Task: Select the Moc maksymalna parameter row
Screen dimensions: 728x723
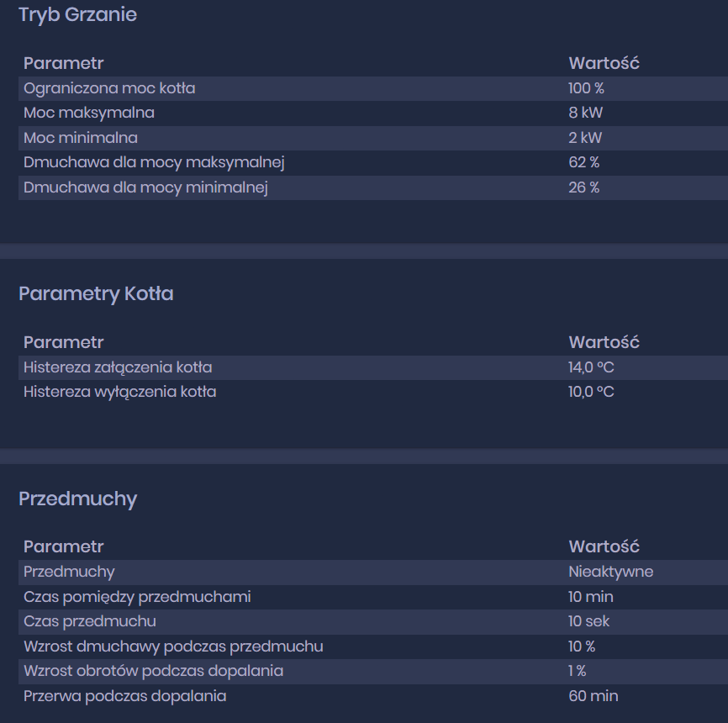Action: (x=89, y=113)
